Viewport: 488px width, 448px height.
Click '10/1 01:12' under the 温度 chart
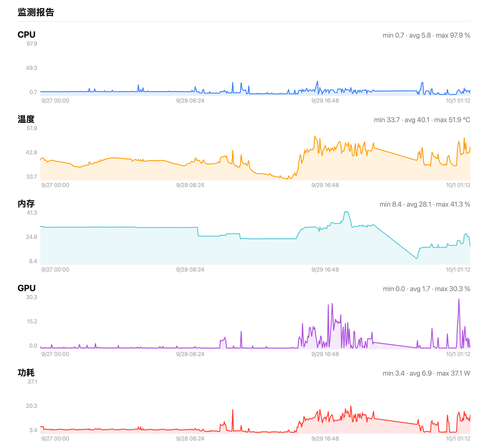[458, 185]
